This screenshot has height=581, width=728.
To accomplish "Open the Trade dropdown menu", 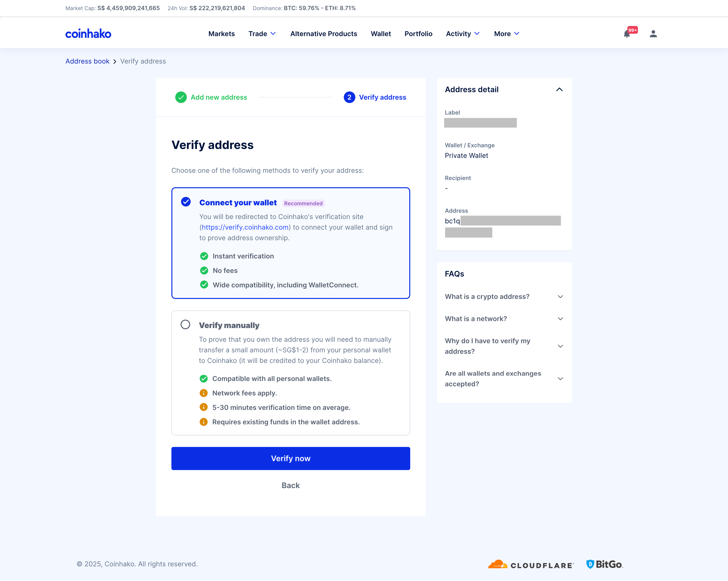I will (x=262, y=34).
